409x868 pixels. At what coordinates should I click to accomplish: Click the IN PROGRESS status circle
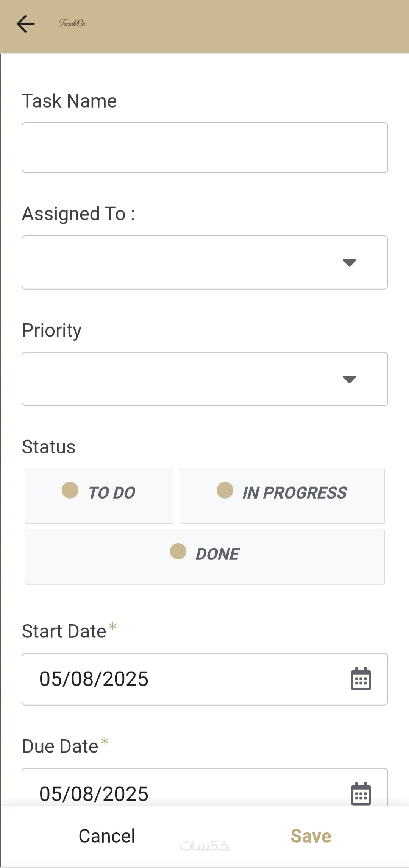(x=225, y=490)
